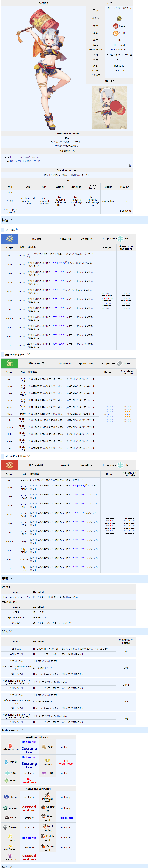Screen dimensions: 148x868
Task: Click the 攻击者 type icon in the info box
Action: [116, 26]
